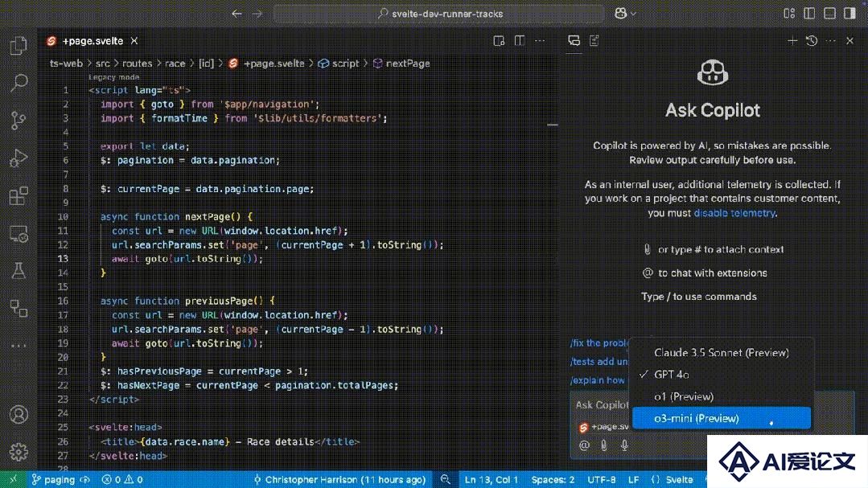The width and height of the screenshot is (868, 488).
Task: Open the remote window status bar button
Action: pos(14,480)
